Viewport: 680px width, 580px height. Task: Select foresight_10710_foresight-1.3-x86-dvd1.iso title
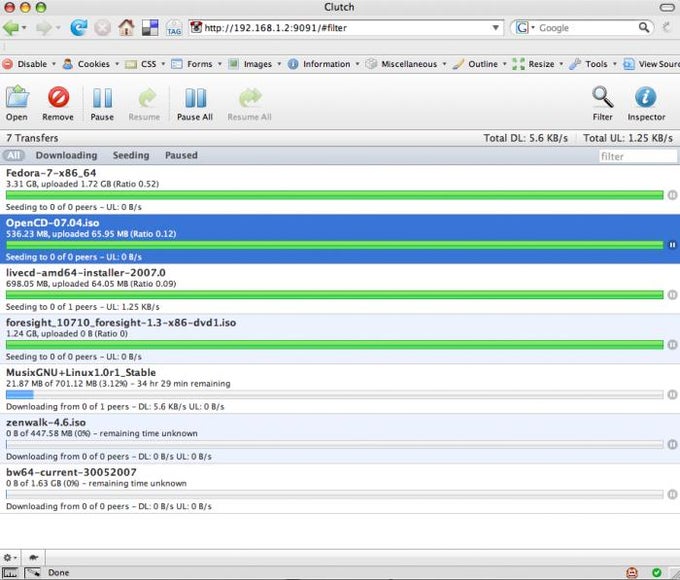(x=121, y=323)
